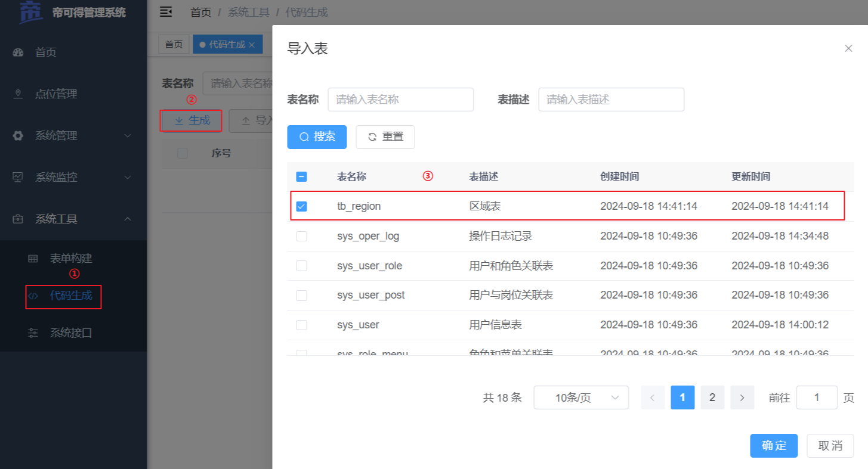868x469 pixels.
Task: Click the 搜索 search button in dialog
Action: 317,136
